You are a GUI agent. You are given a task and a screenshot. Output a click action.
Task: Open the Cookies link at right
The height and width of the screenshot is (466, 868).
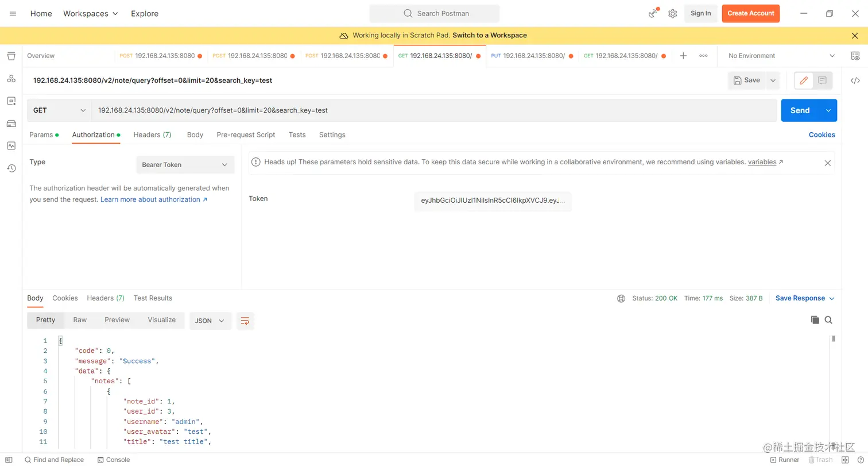[821, 134]
